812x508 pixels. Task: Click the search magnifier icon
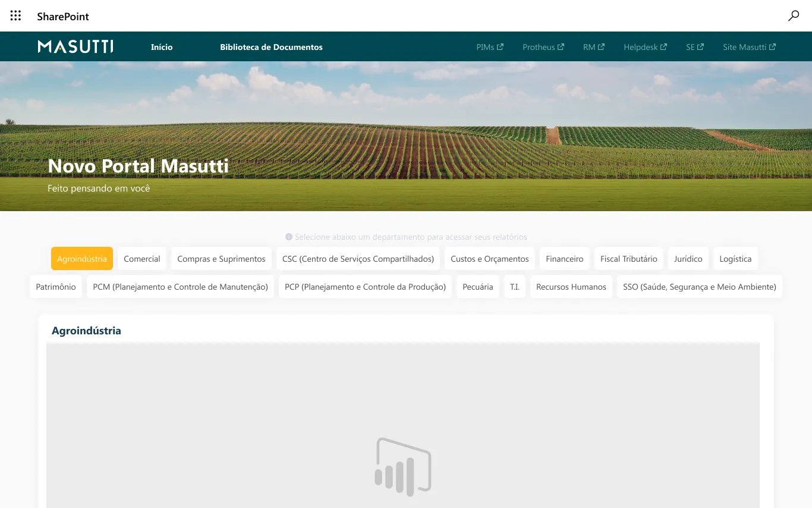[794, 16]
